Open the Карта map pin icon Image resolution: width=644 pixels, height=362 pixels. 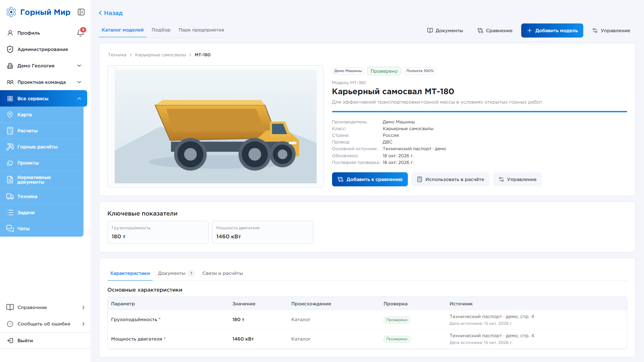10,115
